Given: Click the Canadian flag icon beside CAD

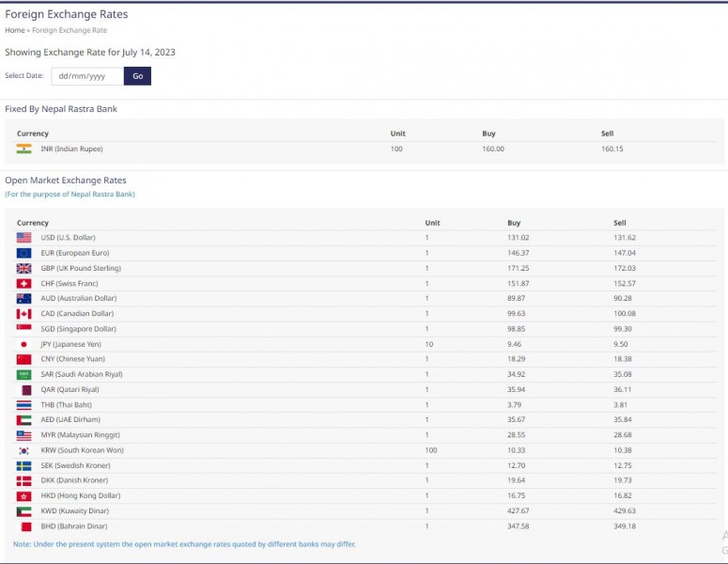Looking at the screenshot, I should 23,314.
